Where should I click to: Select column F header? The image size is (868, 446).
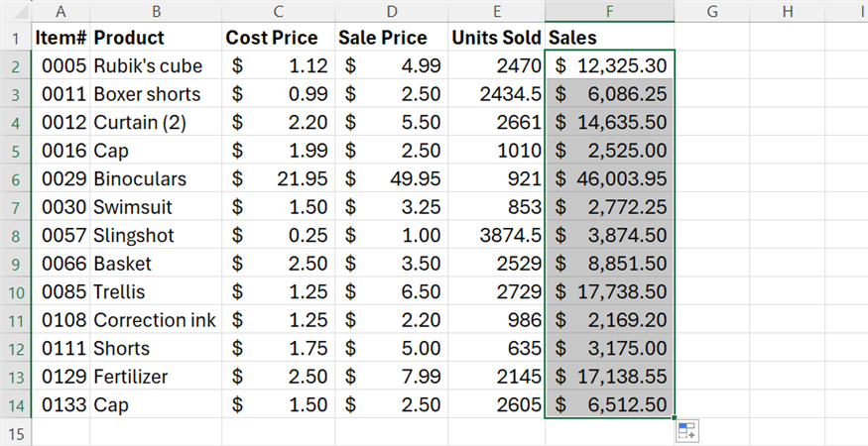(609, 11)
